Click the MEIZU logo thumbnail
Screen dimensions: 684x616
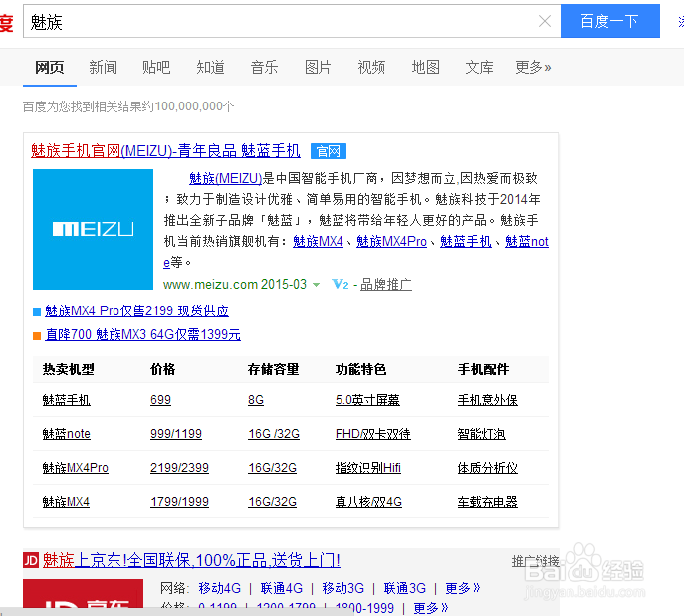[93, 229]
